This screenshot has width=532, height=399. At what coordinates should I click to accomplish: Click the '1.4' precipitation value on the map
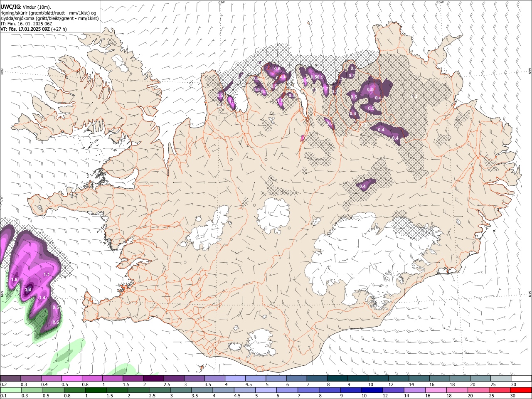(x=42, y=298)
